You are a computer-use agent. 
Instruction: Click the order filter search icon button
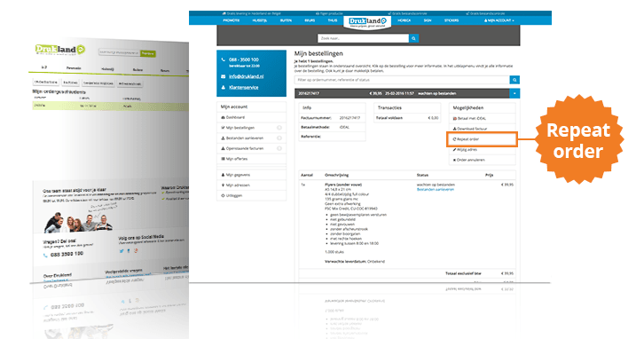[514, 80]
